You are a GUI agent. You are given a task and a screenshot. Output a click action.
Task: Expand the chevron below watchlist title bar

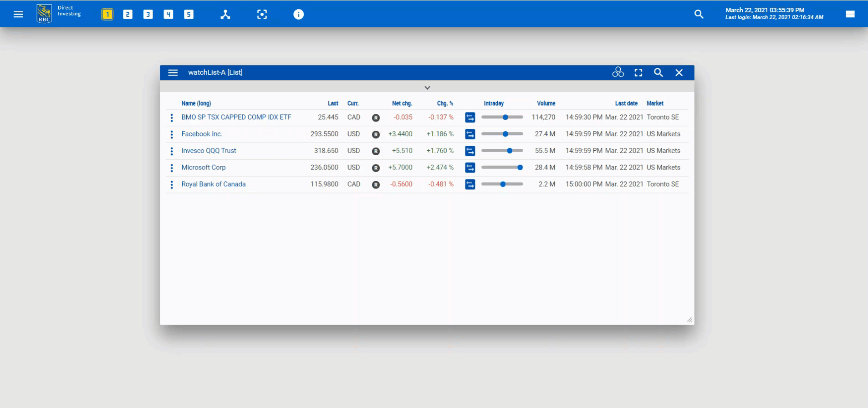[427, 87]
